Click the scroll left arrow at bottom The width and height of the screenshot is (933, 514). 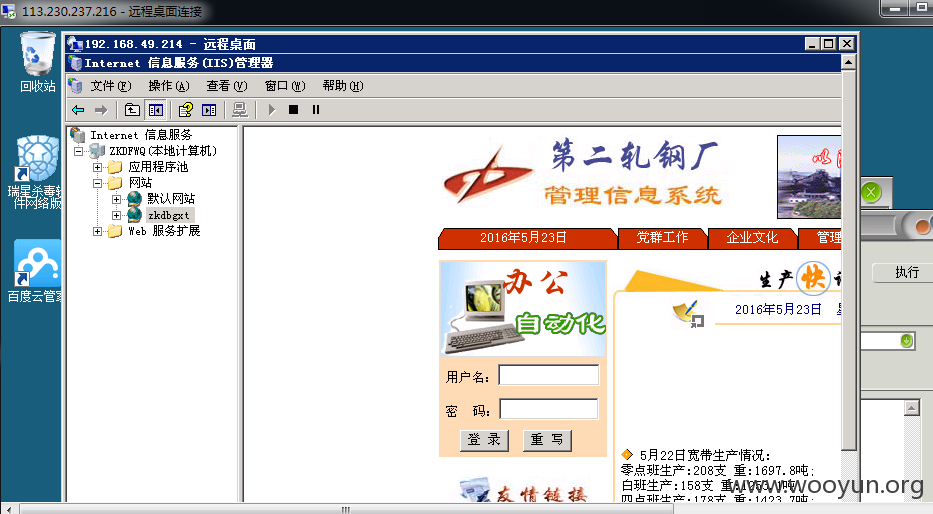coord(9,509)
